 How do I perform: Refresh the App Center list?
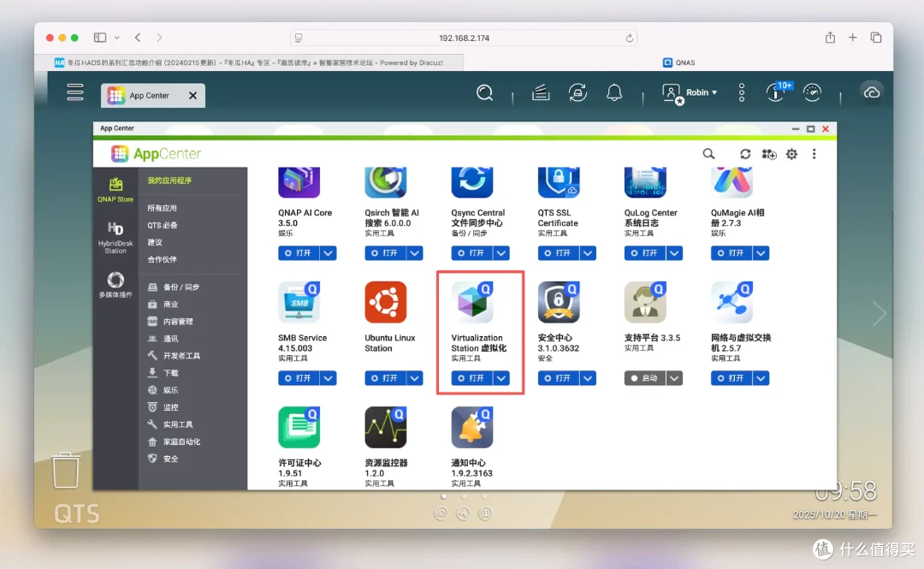(745, 154)
